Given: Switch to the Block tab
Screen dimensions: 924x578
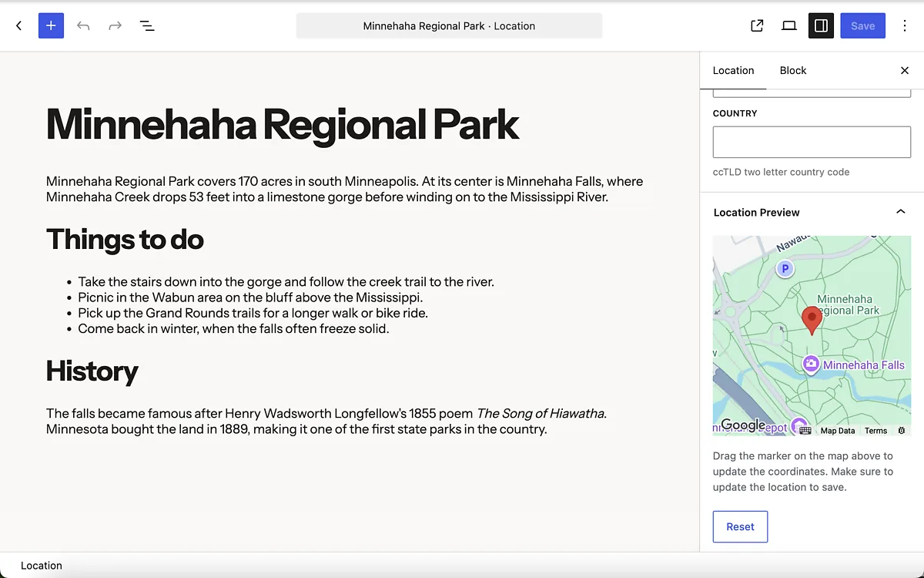Looking at the screenshot, I should pos(792,70).
